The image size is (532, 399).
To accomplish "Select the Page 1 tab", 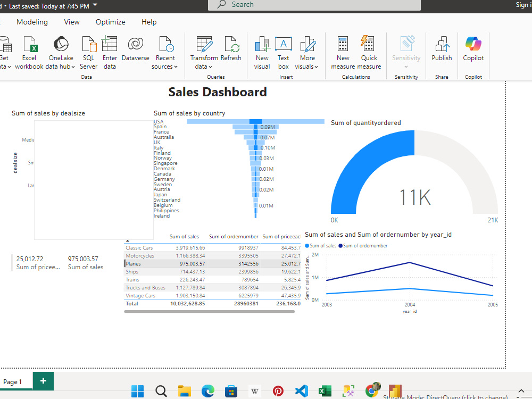I will (13, 381).
